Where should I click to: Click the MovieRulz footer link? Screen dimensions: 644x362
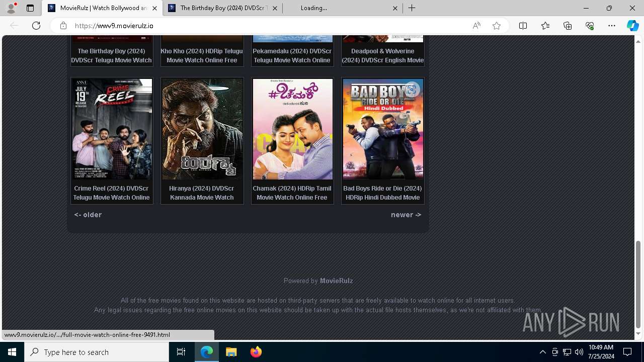[337, 281]
